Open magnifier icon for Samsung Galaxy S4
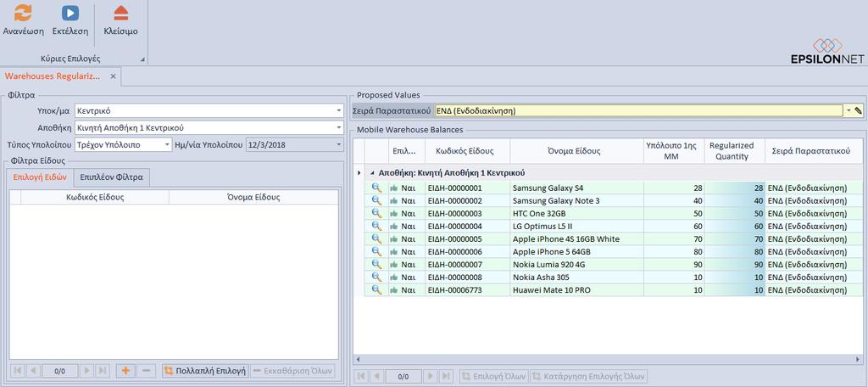This screenshot has width=868, height=387. tap(376, 188)
